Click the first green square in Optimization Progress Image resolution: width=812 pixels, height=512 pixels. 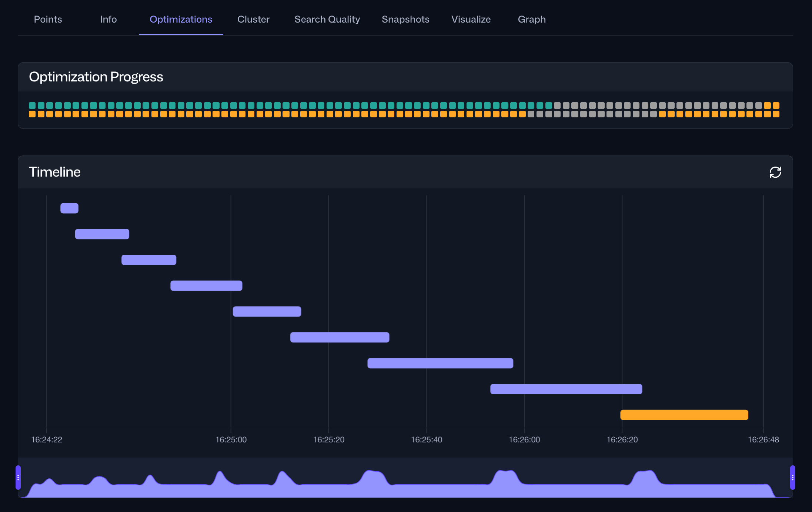[32, 106]
